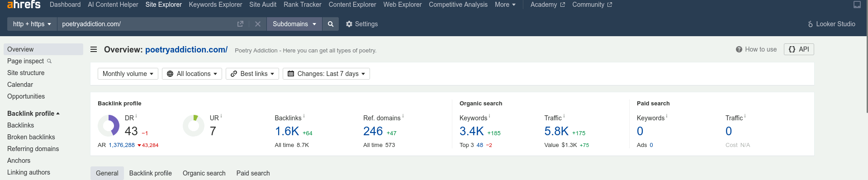The height and width of the screenshot is (180, 868).
Task: Select Site Explorer in top menu
Action: click(x=164, y=5)
